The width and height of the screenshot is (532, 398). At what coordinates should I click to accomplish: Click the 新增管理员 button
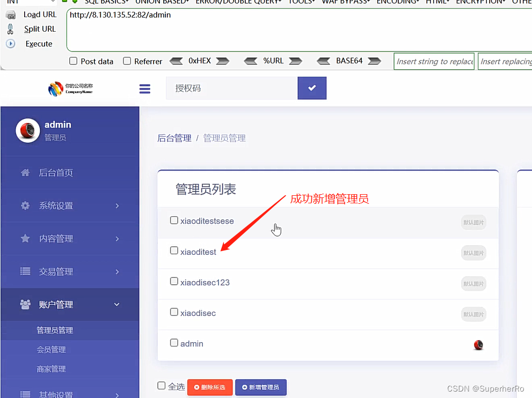click(261, 387)
